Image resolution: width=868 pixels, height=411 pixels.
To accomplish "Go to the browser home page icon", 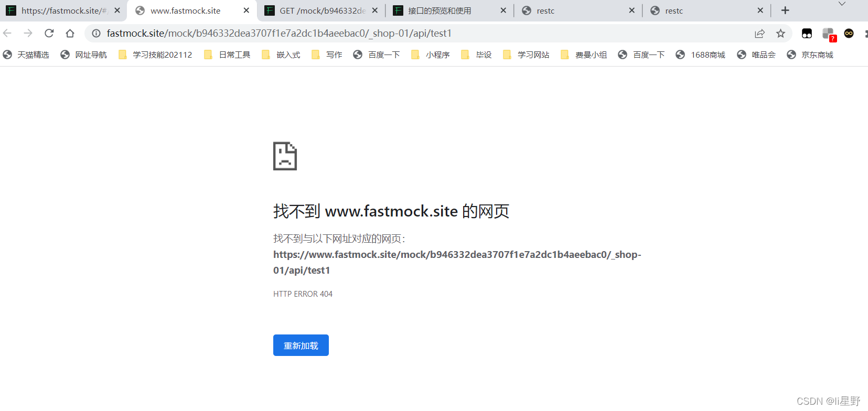I will 70,33.
